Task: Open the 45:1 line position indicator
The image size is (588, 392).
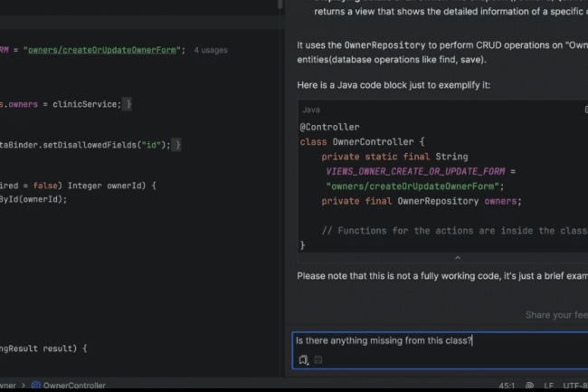Action: tap(507, 386)
